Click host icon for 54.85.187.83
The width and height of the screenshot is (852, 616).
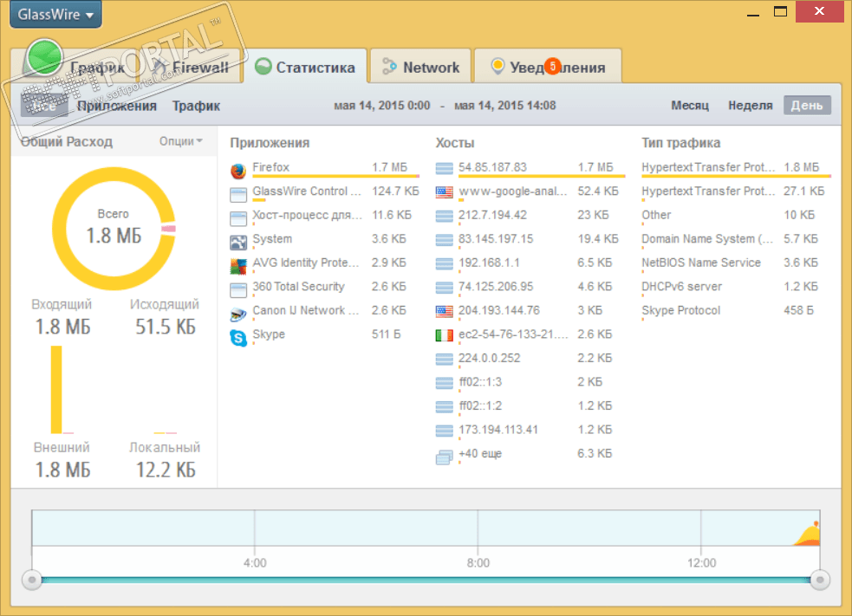(x=444, y=168)
